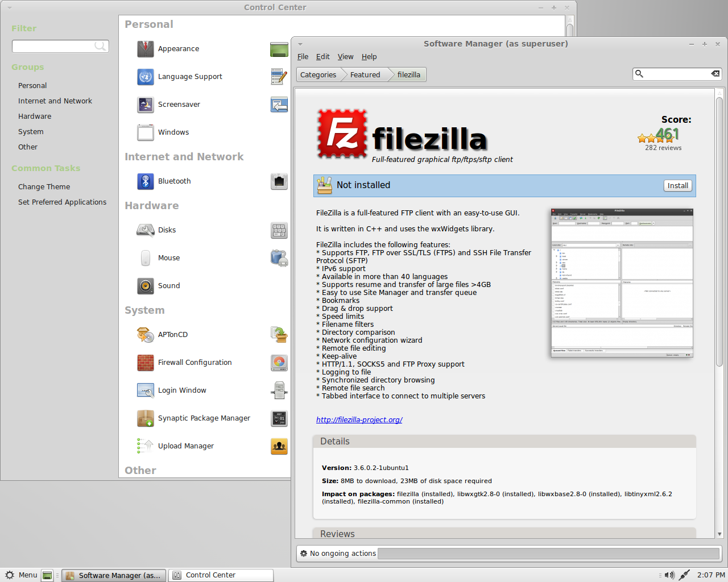Go back to Categories breadcrumb
Screen dimensions: 728x582
click(x=318, y=74)
